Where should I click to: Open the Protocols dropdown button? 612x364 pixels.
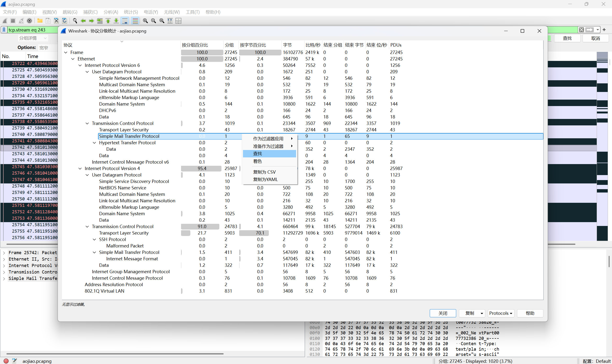(501, 313)
